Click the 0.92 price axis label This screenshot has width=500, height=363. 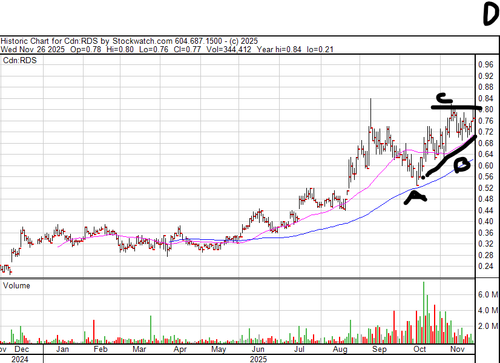486,76
